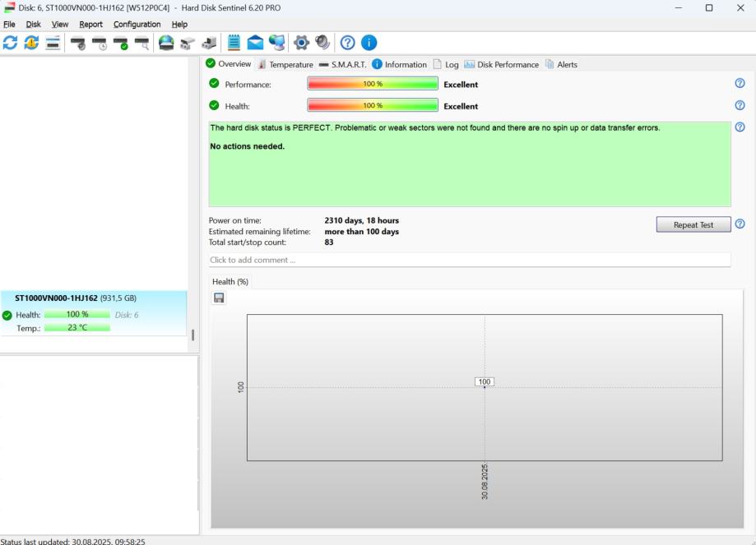
Task: Click the blue refresh arrows toolbar icon
Action: (10, 43)
